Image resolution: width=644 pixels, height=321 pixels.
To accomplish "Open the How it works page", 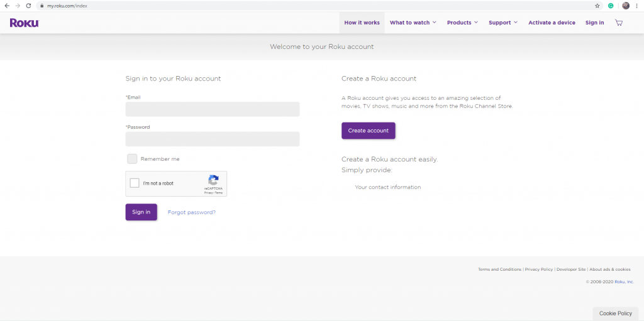I will pos(362,23).
